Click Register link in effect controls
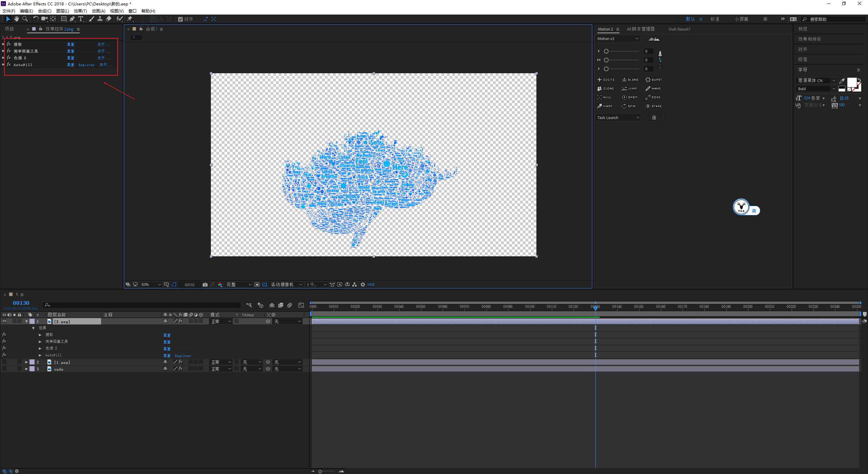868x474 pixels. tap(86, 65)
